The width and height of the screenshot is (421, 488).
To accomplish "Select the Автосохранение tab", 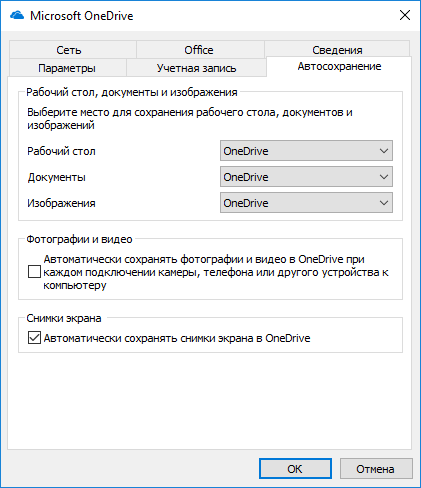I will tap(339, 66).
